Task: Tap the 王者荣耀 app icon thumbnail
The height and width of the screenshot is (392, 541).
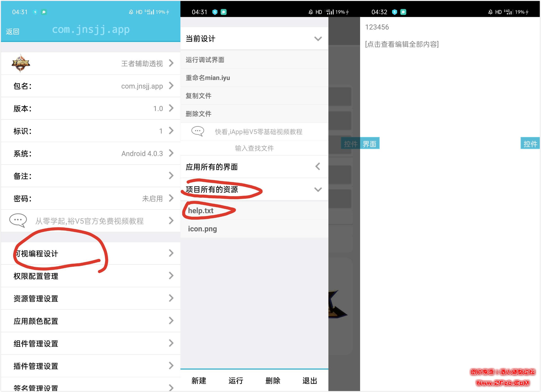Action: click(21, 63)
